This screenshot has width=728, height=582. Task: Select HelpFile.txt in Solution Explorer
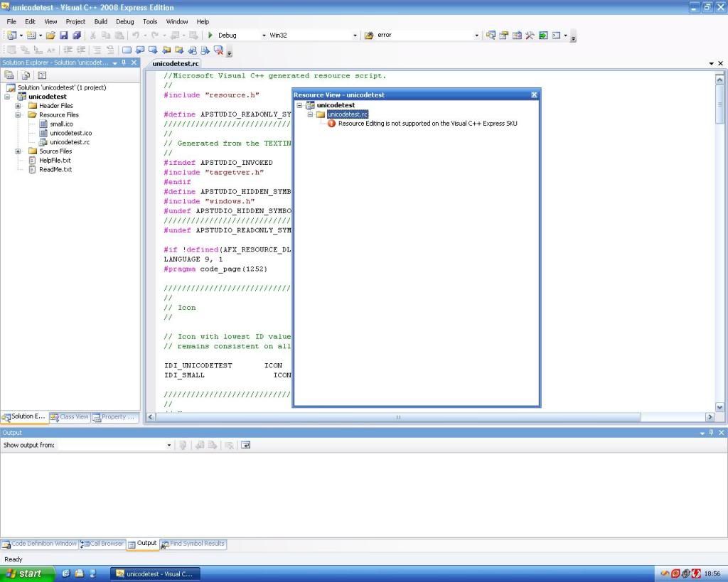[55, 161]
